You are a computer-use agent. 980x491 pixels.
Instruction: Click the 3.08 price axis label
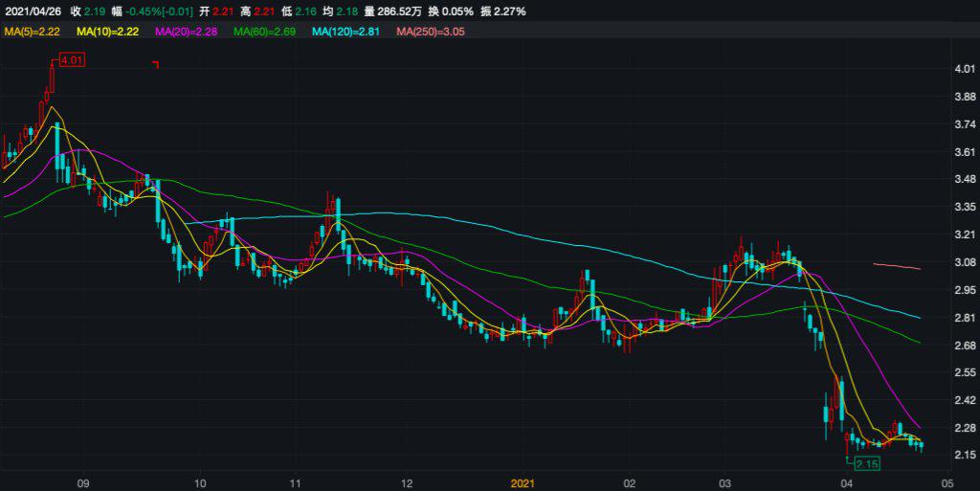(x=965, y=262)
